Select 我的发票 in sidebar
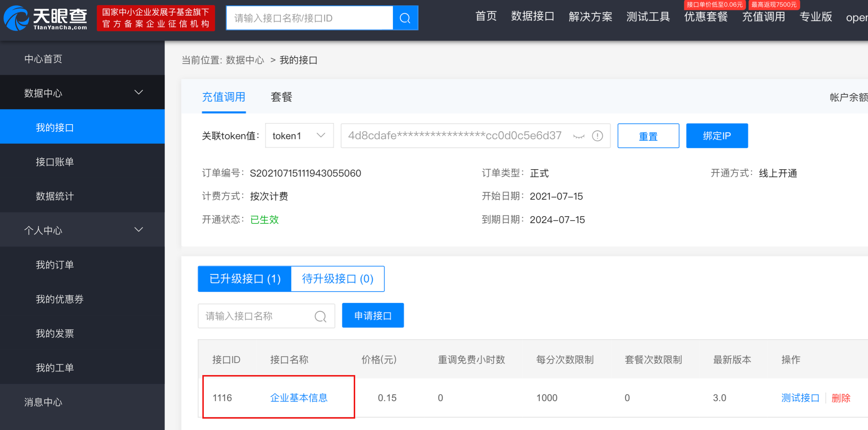868x430 pixels. (82, 333)
